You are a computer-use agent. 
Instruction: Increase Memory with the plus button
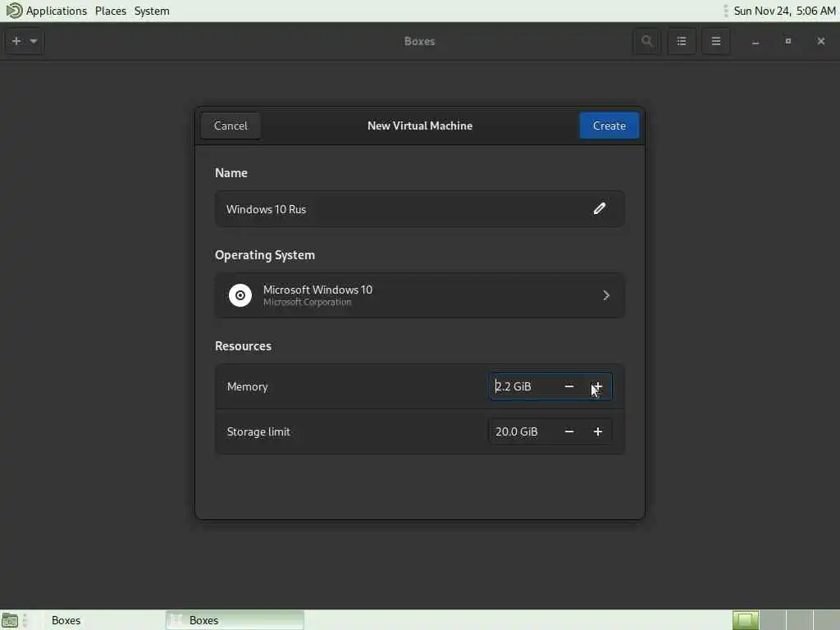click(x=597, y=386)
